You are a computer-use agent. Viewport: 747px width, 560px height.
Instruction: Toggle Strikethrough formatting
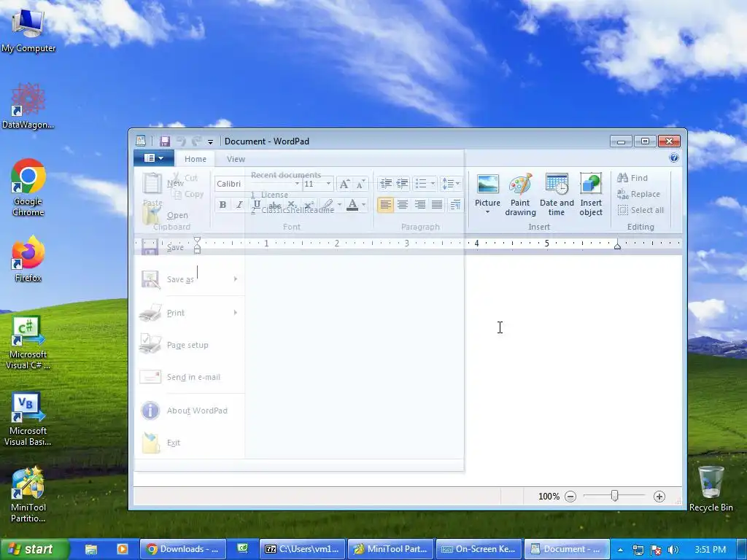coord(274,205)
